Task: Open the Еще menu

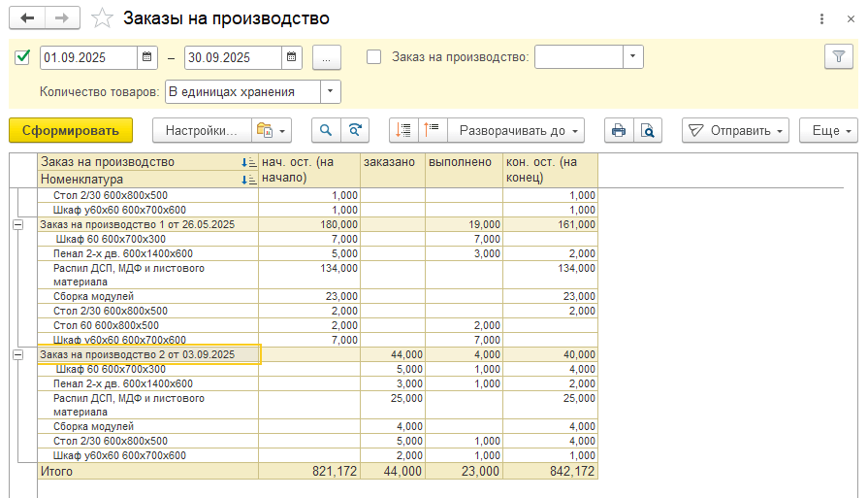Action: [x=832, y=130]
